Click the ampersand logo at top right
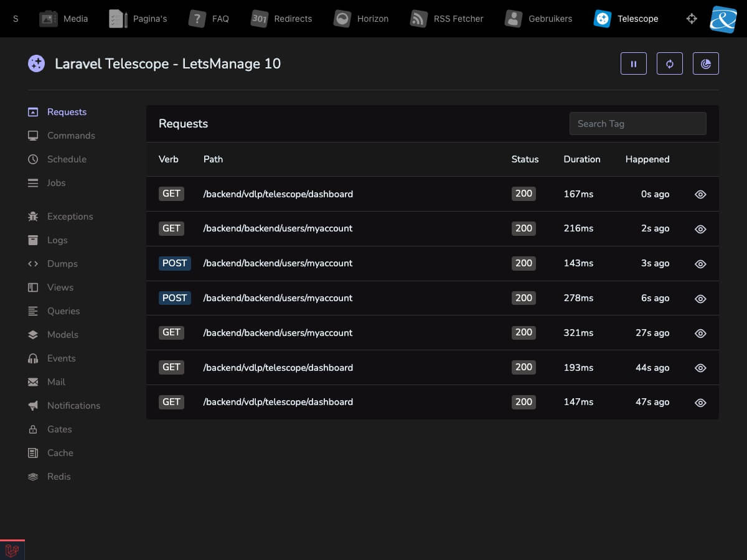Viewport: 747px width, 560px height. click(x=723, y=19)
